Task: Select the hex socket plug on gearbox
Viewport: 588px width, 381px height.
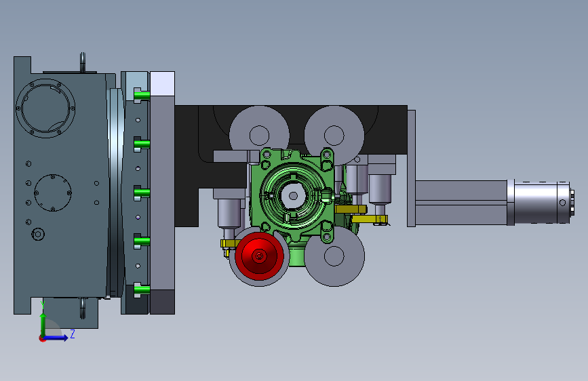Action: click(x=38, y=235)
